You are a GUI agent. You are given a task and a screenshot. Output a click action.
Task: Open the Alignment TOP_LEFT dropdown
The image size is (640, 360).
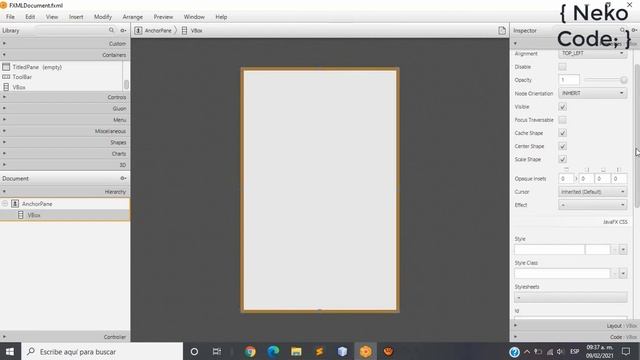(x=593, y=53)
